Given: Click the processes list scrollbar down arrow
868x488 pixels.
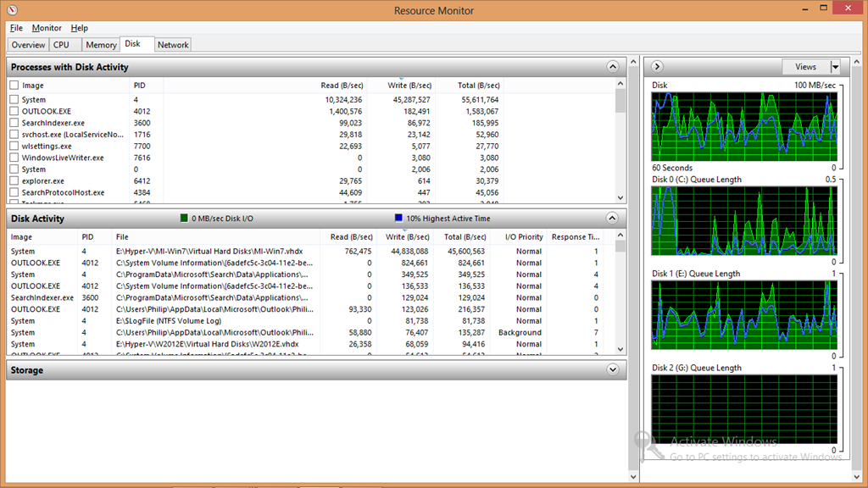Looking at the screenshot, I should 620,197.
